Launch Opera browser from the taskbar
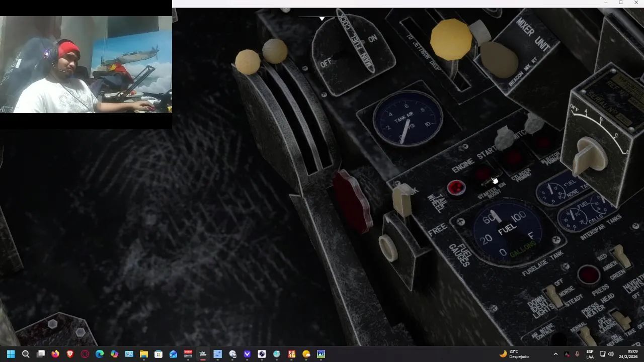This screenshot has width=644, height=362. [x=85, y=354]
